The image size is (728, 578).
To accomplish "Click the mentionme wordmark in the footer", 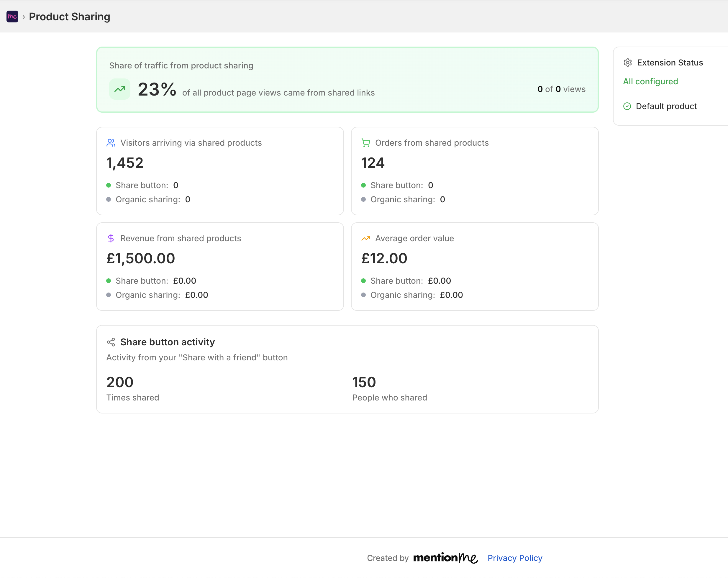I will [x=445, y=558].
